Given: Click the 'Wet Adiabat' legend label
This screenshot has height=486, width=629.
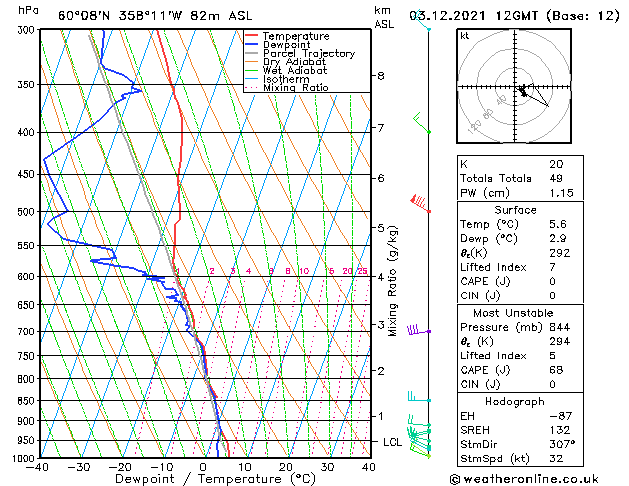Looking at the screenshot, I should (x=295, y=71).
